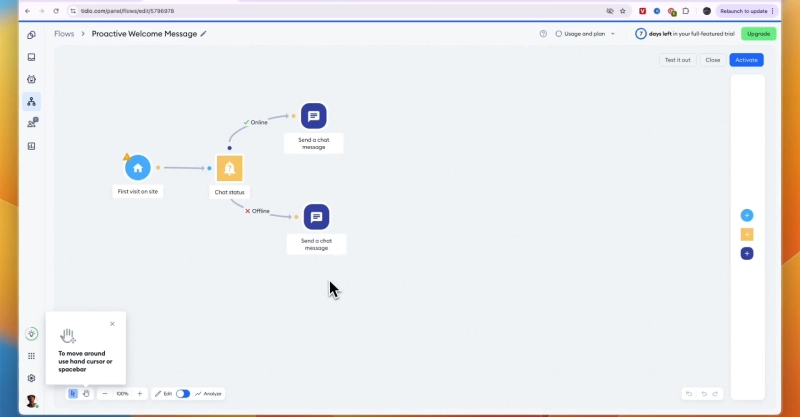Viewport: 800px width, 417px height.
Task: Select the First visit on site trigger node
Action: tap(138, 167)
